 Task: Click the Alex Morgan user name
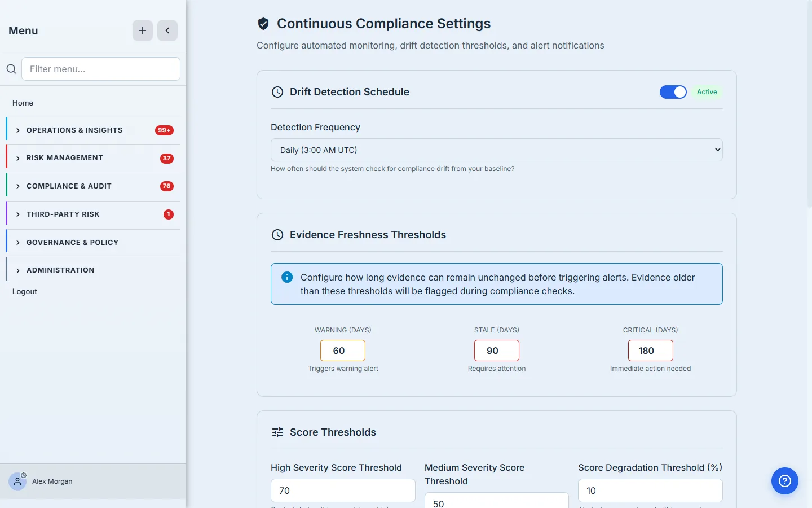click(52, 481)
